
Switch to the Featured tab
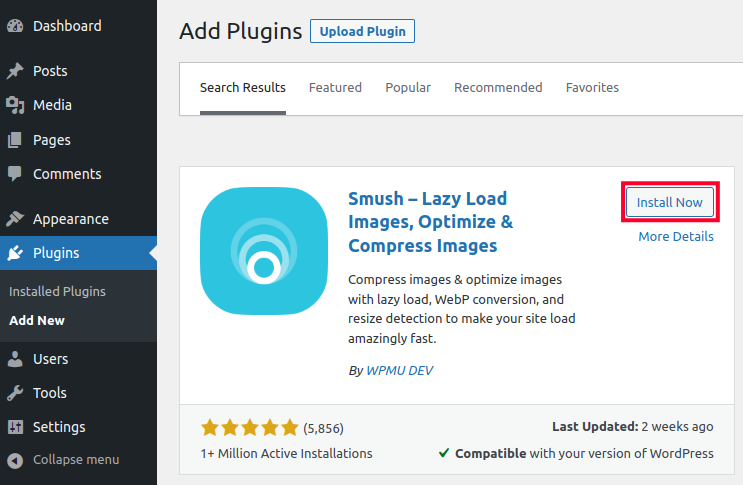point(335,88)
